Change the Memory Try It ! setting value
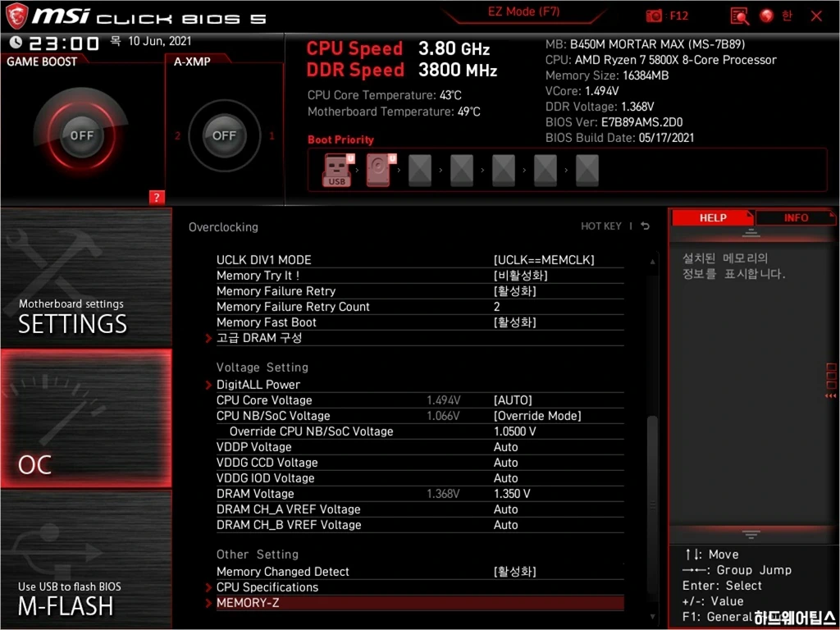This screenshot has height=630, width=840. (x=520, y=276)
